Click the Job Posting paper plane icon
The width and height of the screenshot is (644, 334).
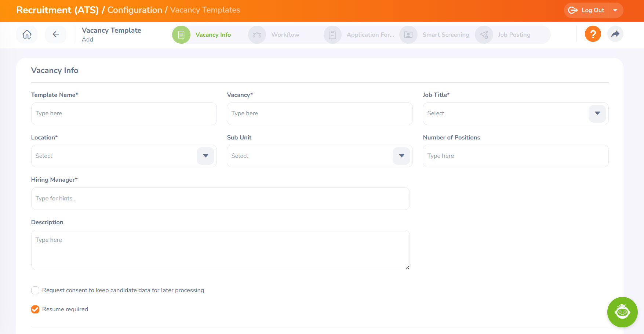pos(484,35)
